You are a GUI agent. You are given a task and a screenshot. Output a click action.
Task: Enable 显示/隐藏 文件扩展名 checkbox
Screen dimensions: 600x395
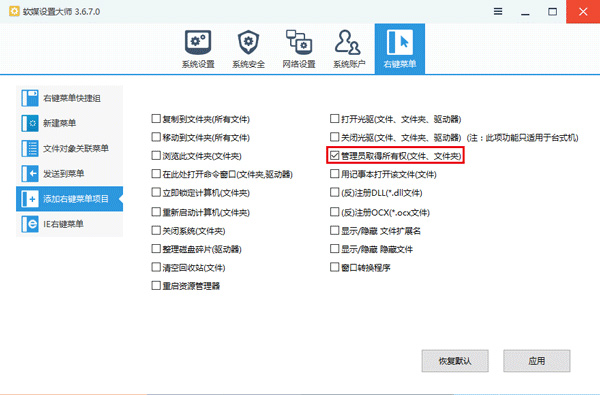[x=334, y=230]
